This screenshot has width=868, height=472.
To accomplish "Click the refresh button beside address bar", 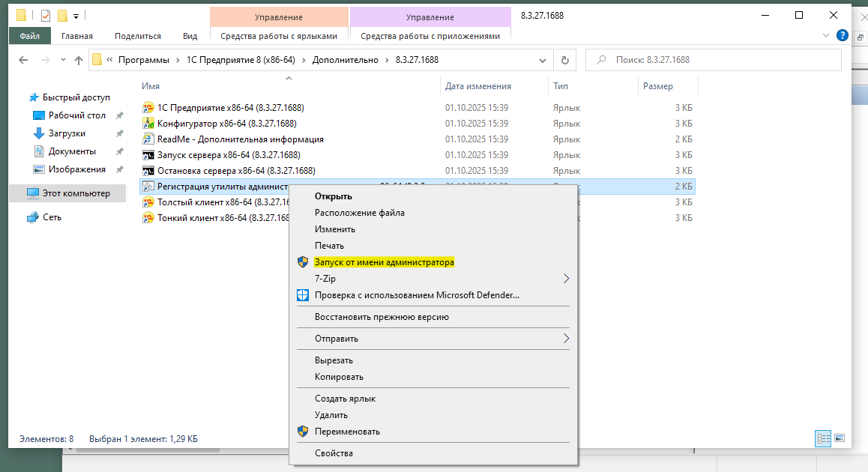I will 564,60.
